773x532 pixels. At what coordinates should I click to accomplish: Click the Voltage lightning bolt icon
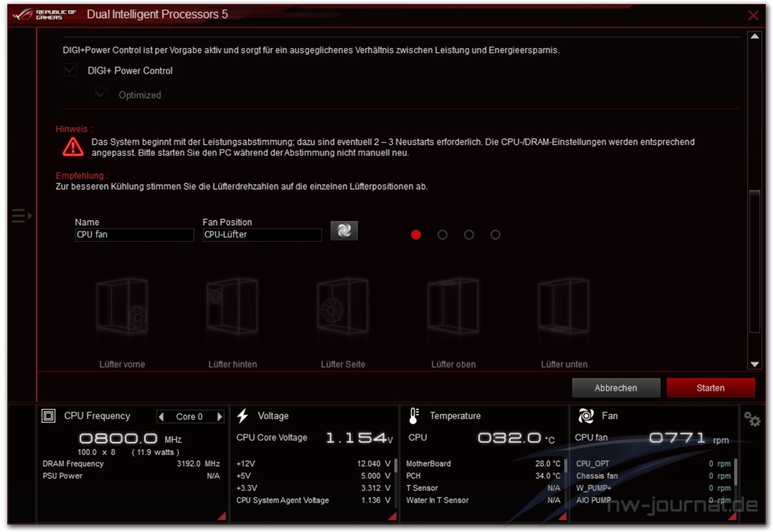tap(243, 416)
